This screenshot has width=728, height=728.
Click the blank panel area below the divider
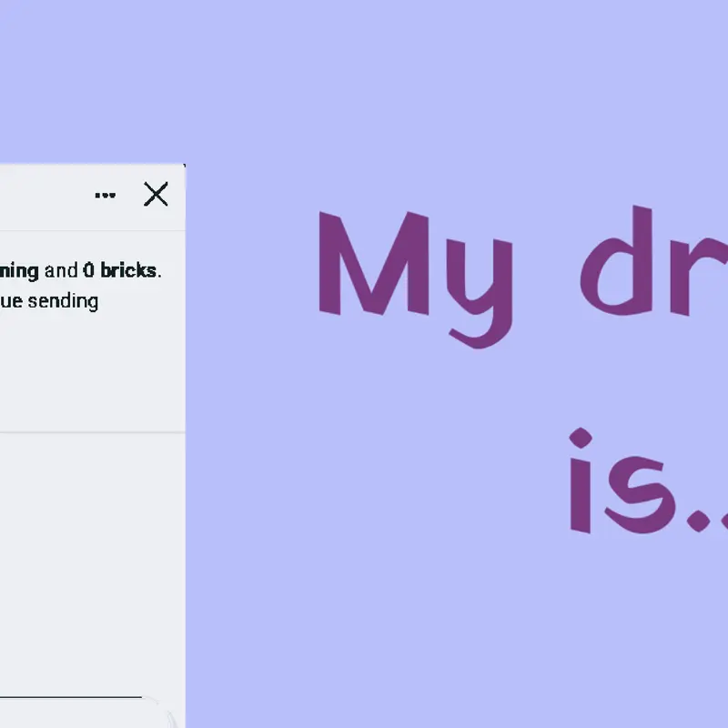[x=93, y=557]
